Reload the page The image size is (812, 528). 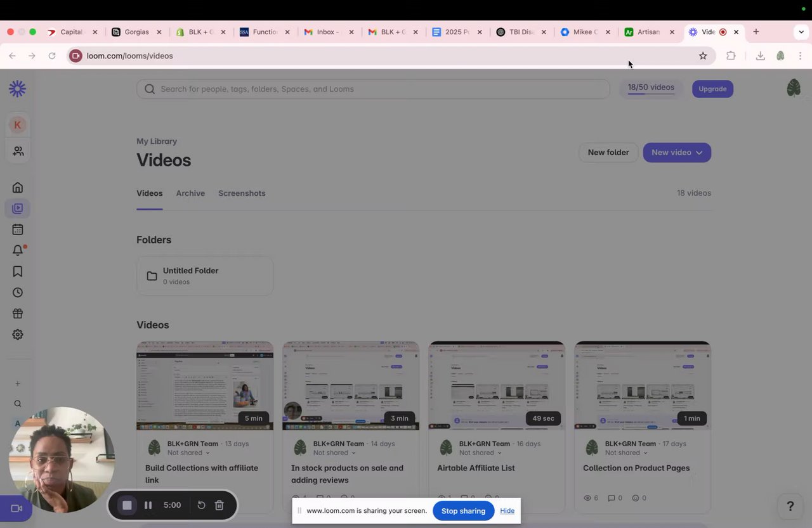pos(52,56)
